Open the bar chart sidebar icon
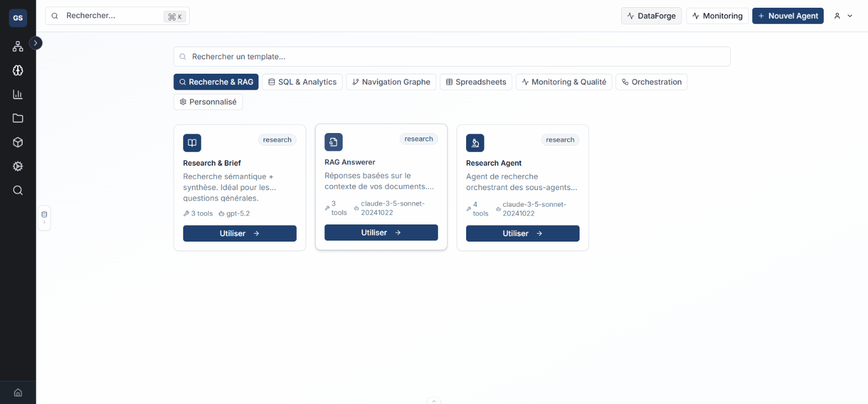This screenshot has width=868, height=404. click(x=18, y=94)
